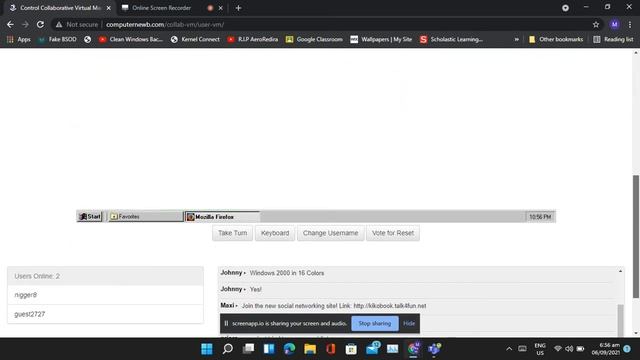Open the Fake BSOD bookmark
The width and height of the screenshot is (640, 360).
57,39
